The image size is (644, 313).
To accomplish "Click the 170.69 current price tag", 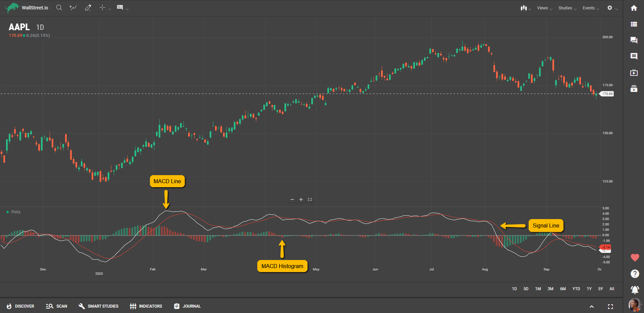I will [607, 94].
